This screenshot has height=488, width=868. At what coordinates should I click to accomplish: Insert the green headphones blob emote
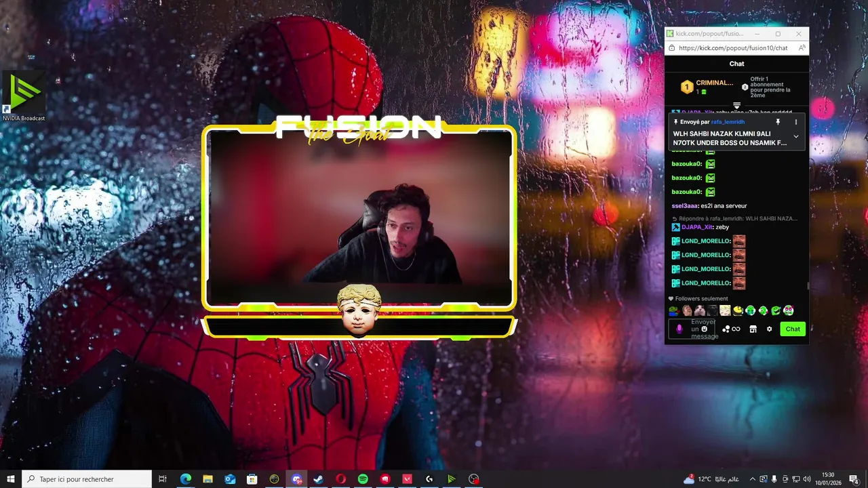click(751, 310)
